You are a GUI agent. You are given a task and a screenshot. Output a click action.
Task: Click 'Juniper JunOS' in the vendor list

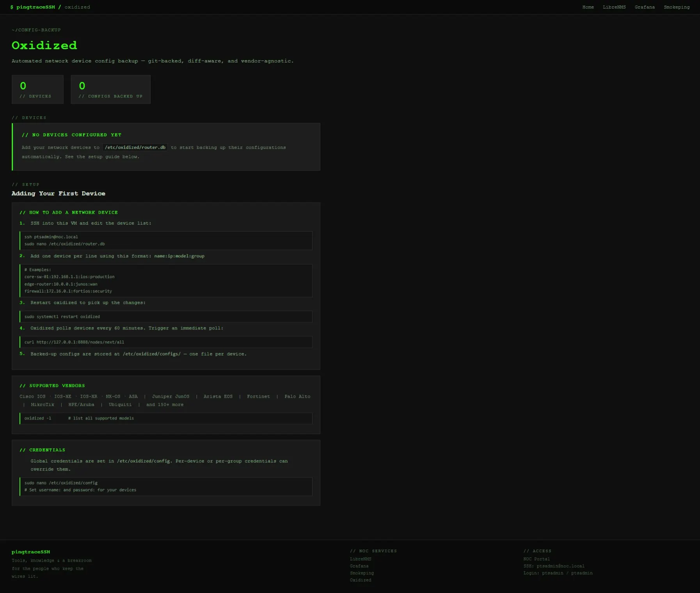coord(171,396)
